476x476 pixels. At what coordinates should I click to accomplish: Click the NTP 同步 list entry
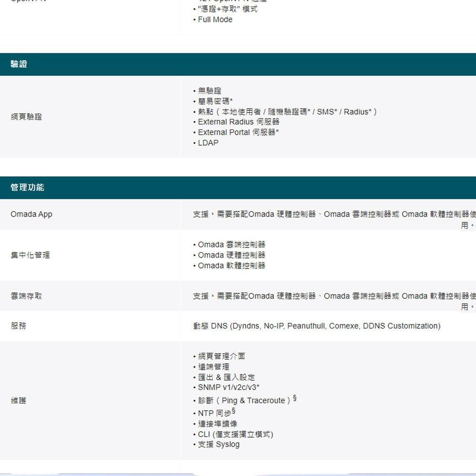[x=214, y=413]
